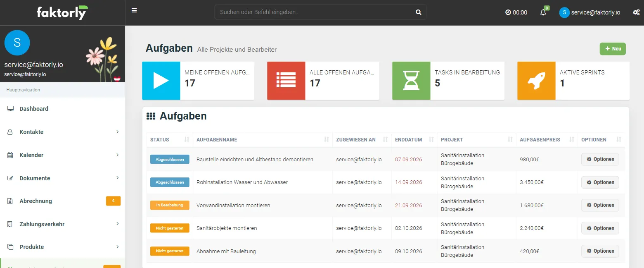
Task: Click task name Abnahme mit Bauleitung
Action: 226,251
